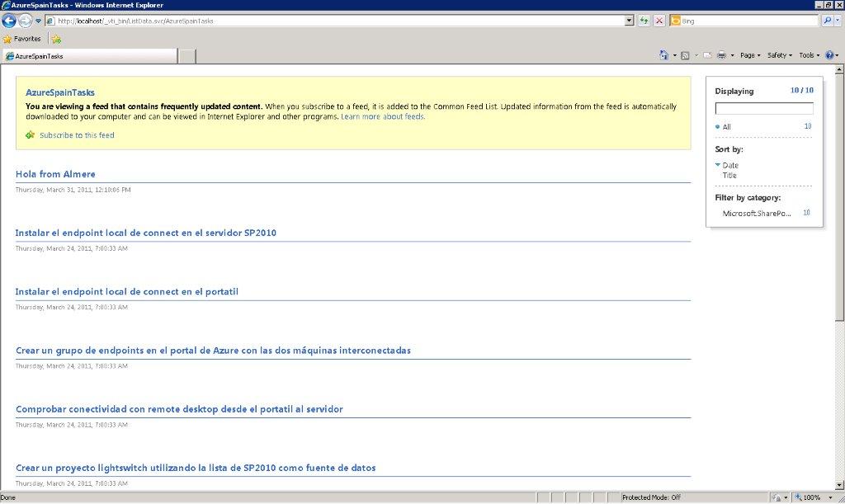This screenshot has width=845, height=504.
Task: Click the Bing search box
Action: pyautogui.click(x=749, y=21)
